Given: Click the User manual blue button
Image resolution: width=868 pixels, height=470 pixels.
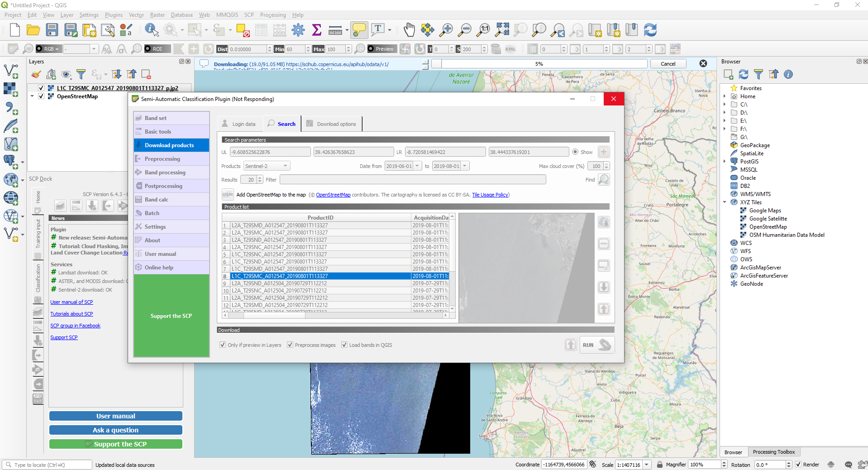Looking at the screenshot, I should click(x=116, y=416).
